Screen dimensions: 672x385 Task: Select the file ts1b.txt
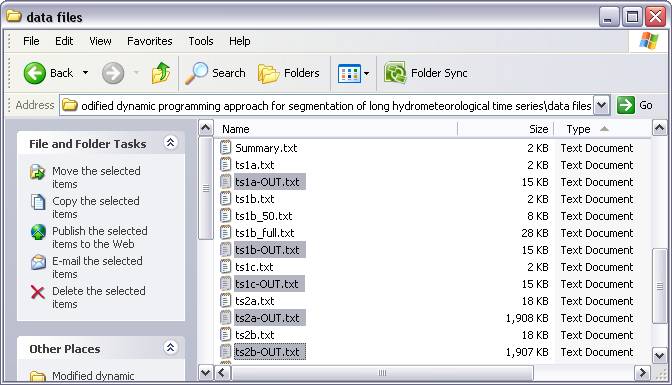coord(255,199)
